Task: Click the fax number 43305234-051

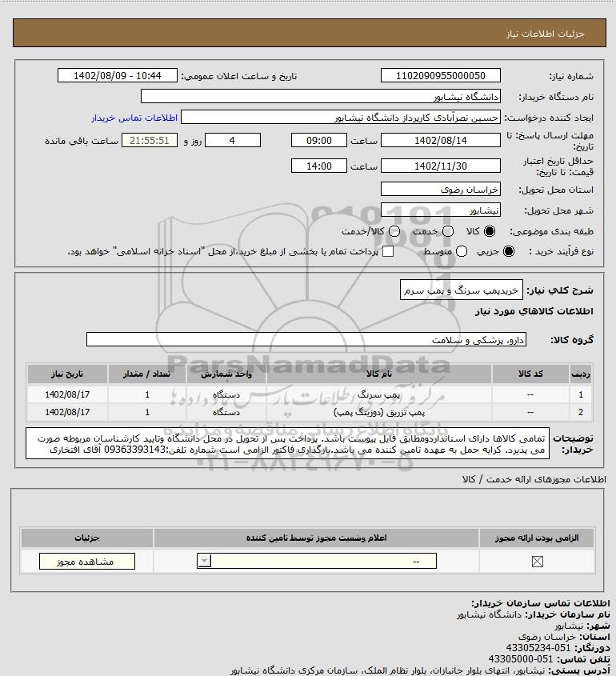Action: tap(538, 648)
